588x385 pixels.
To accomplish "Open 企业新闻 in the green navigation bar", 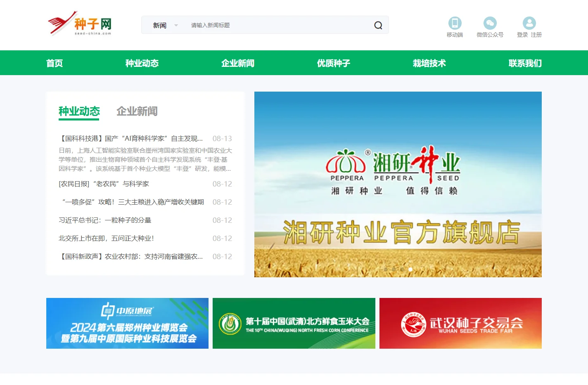I will point(238,63).
